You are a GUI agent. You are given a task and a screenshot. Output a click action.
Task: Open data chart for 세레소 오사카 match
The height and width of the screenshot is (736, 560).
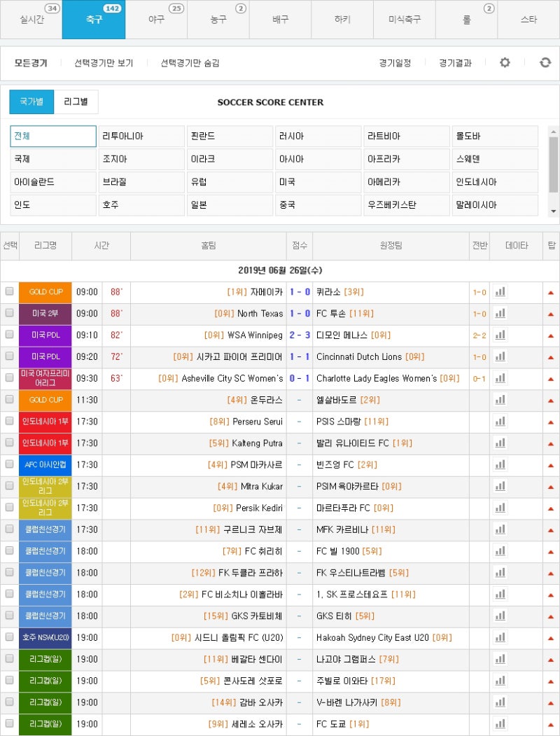(x=500, y=724)
